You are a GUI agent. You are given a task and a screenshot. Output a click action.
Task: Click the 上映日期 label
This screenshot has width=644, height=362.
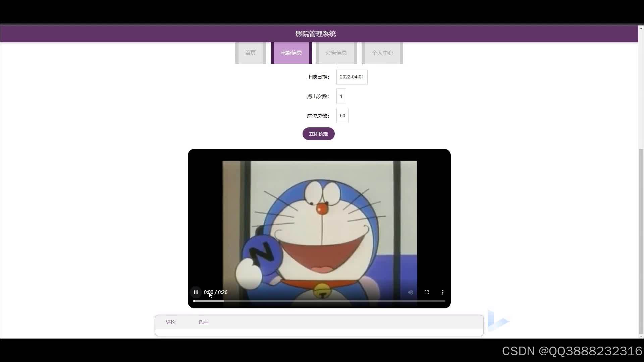pyautogui.click(x=318, y=77)
